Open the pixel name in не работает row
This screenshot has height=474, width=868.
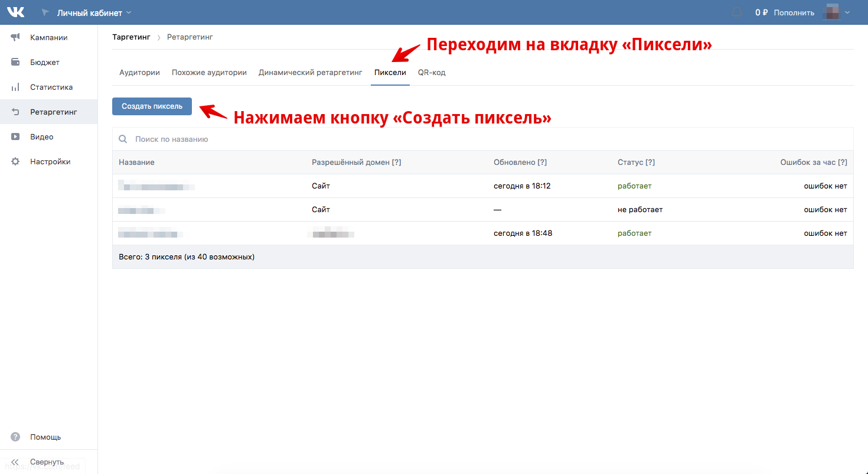(142, 210)
